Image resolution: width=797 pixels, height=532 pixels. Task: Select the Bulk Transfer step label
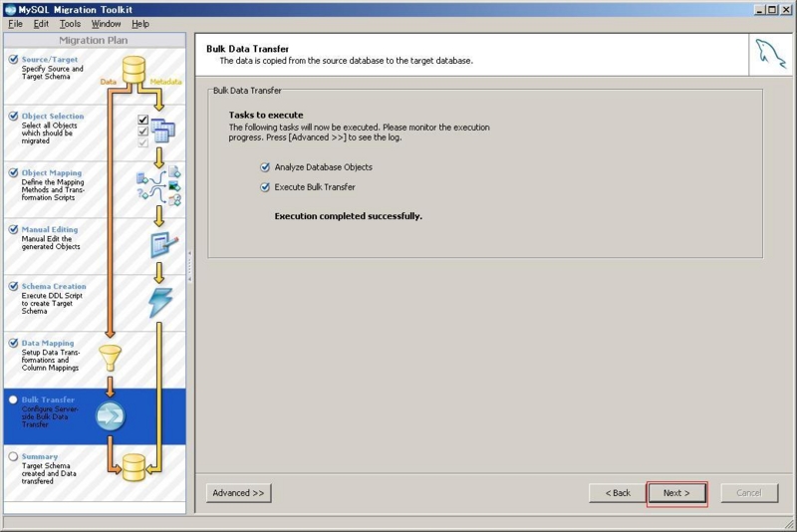[48, 399]
